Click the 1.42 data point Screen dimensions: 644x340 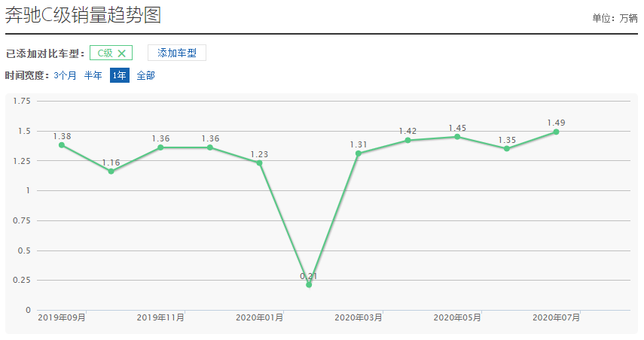coord(407,140)
